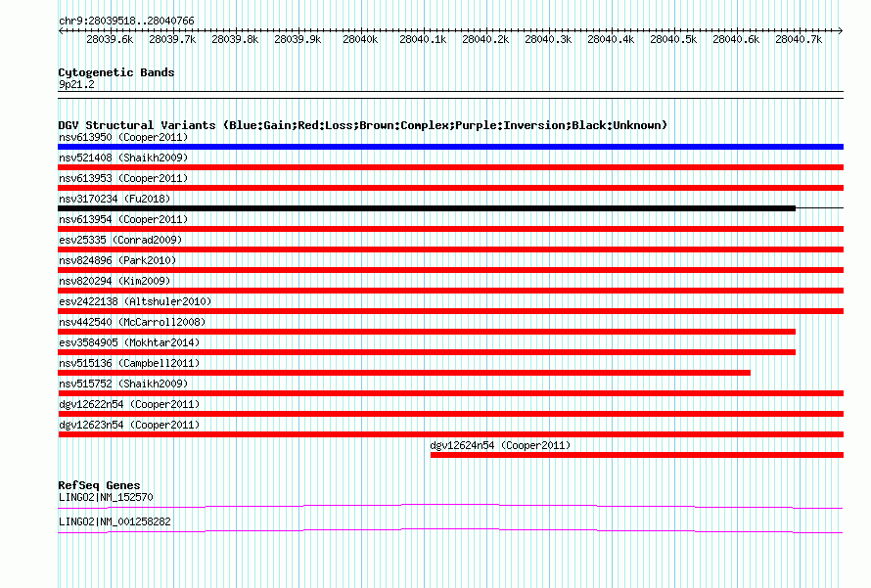Open the nsv3170234 (Fu2018) variant label
This screenshot has width=871, height=588.
point(115,199)
